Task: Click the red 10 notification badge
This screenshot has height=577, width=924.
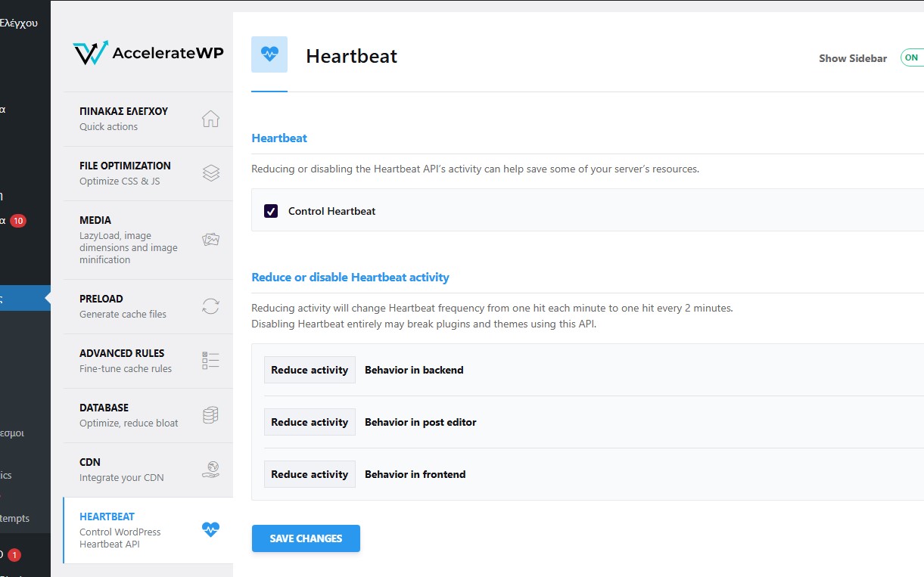Action: [x=18, y=221]
